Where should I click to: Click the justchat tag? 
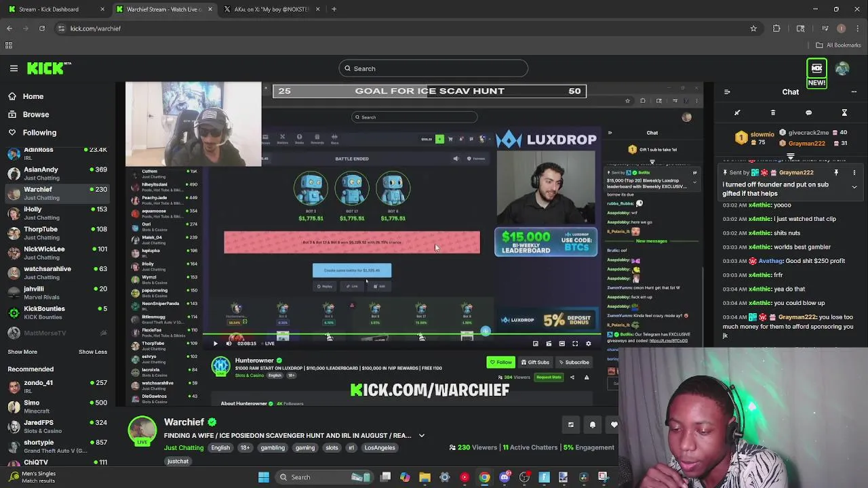point(178,462)
